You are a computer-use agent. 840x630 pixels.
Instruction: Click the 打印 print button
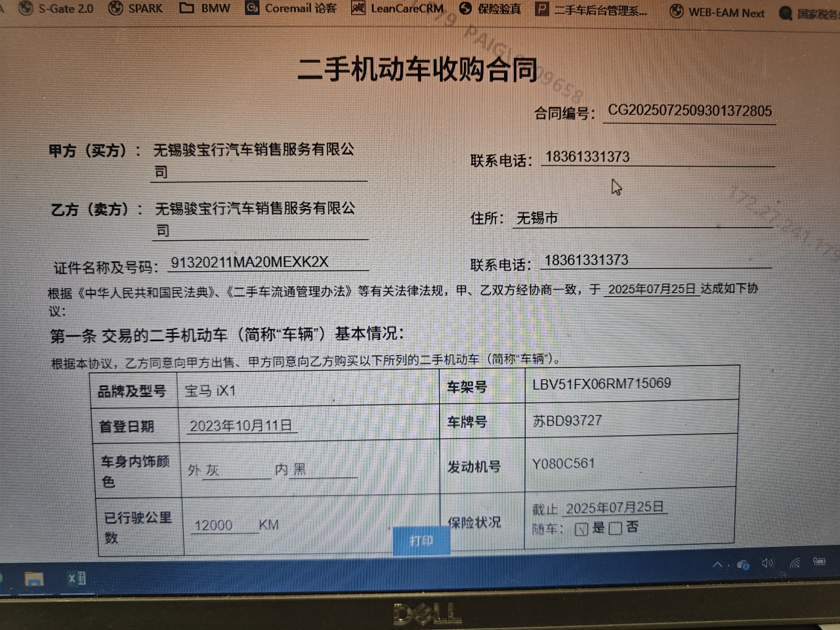pos(421,541)
